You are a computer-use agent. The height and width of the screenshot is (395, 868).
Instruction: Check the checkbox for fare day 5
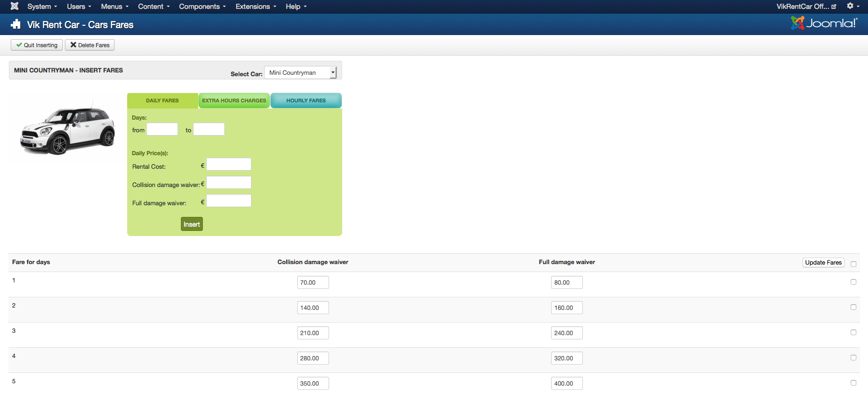[x=854, y=383]
